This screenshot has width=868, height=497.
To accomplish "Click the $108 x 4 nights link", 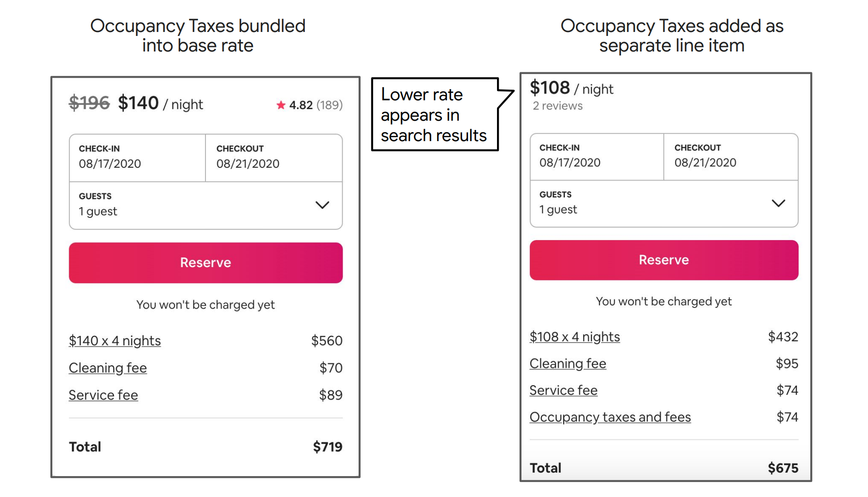I will (x=575, y=337).
